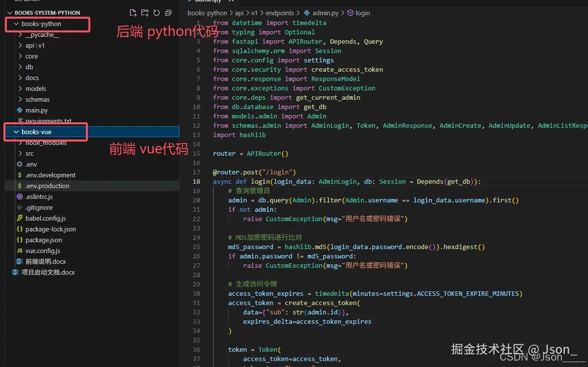This screenshot has height=367, width=588.
Task: Click on 'router = APIRouter()' code line
Action: point(250,153)
